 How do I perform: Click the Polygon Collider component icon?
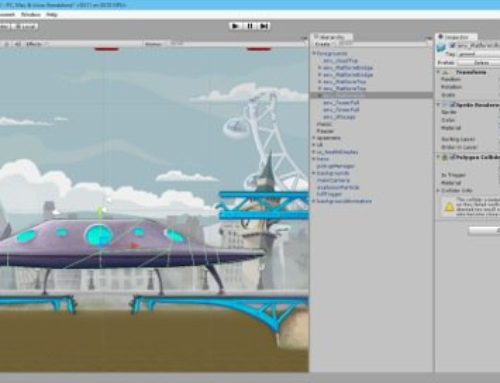(445, 157)
